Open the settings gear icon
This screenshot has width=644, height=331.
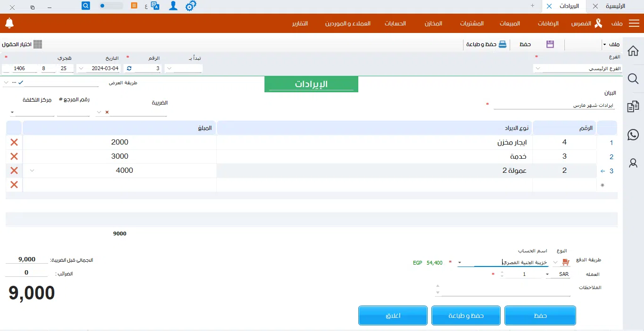pos(190,6)
